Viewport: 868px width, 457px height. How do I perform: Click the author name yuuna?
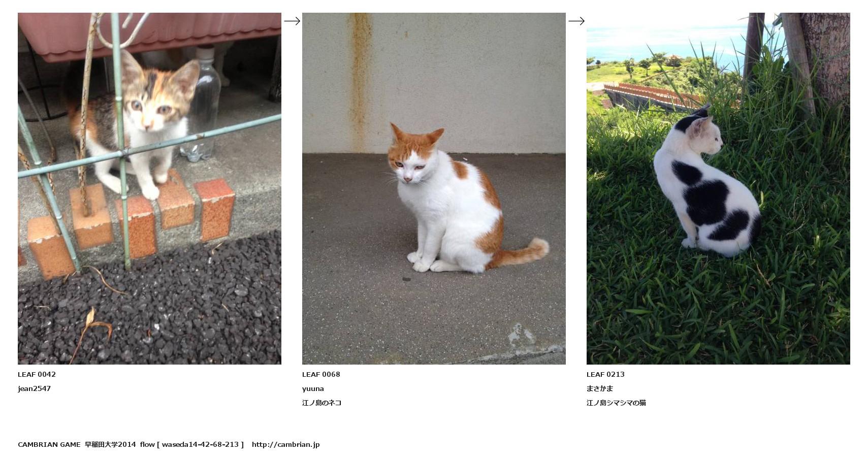coord(313,388)
